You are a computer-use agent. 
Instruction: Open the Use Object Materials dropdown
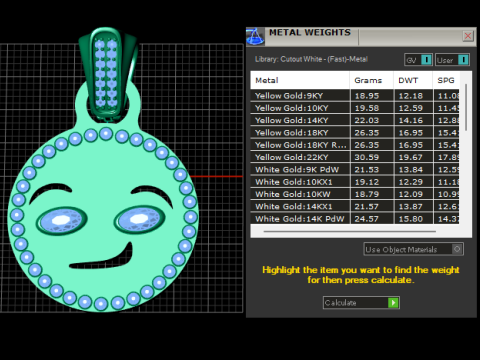pos(413,249)
